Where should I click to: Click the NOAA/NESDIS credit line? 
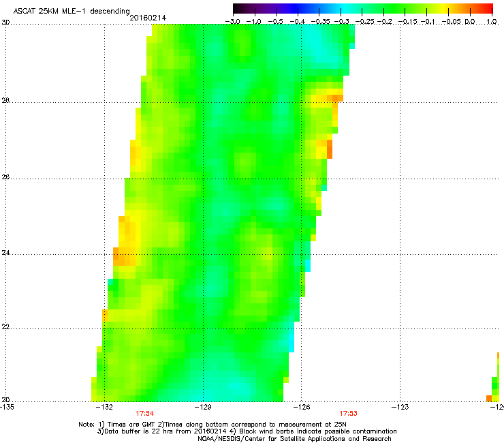tap(294, 439)
